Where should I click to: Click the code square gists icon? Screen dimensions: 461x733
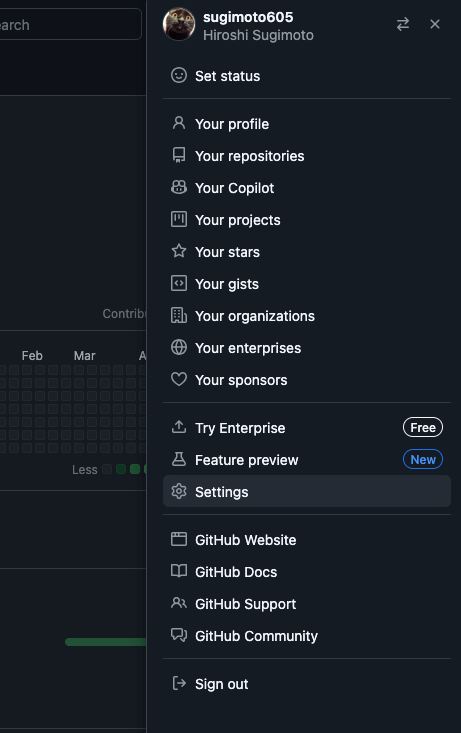[x=179, y=283]
